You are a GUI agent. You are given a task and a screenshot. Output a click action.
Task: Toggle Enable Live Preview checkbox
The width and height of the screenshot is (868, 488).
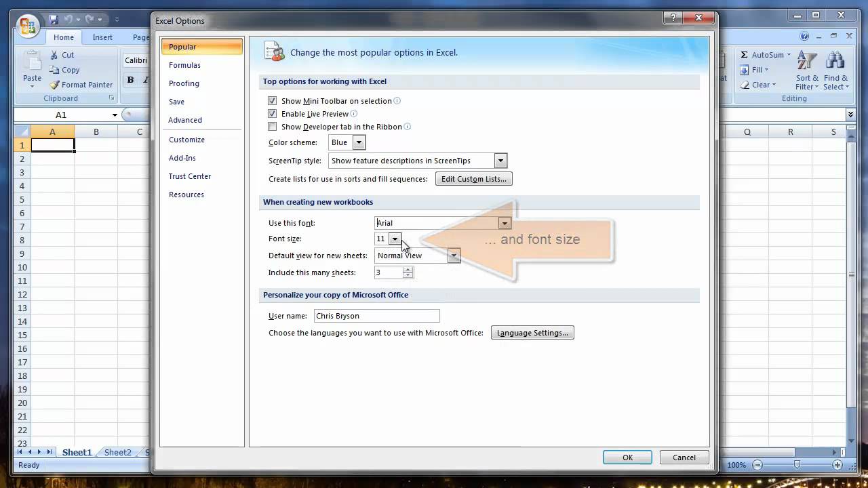(x=273, y=114)
